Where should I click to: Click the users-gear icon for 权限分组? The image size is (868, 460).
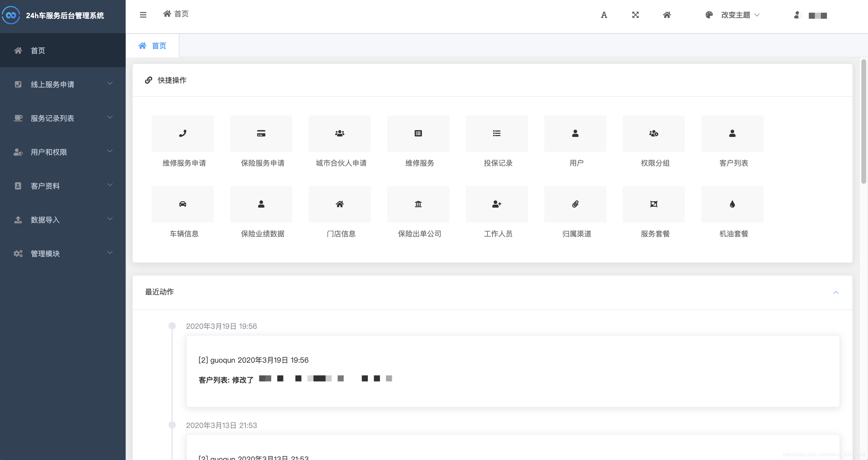pyautogui.click(x=654, y=134)
